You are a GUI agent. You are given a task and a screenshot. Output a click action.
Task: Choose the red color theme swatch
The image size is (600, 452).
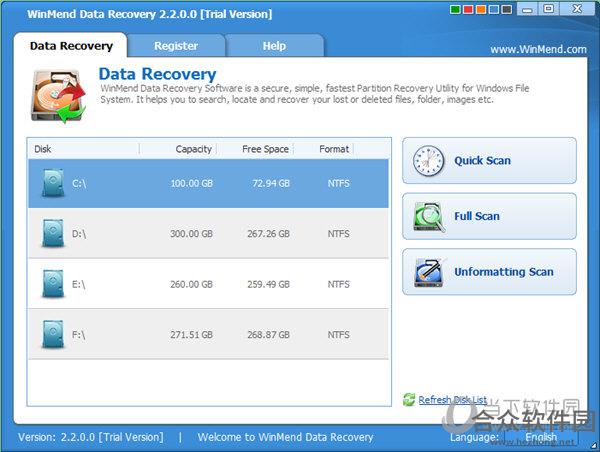468,9
